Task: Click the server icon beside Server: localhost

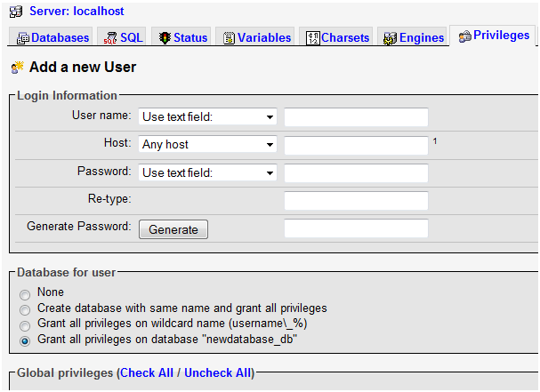Action: 17,12
